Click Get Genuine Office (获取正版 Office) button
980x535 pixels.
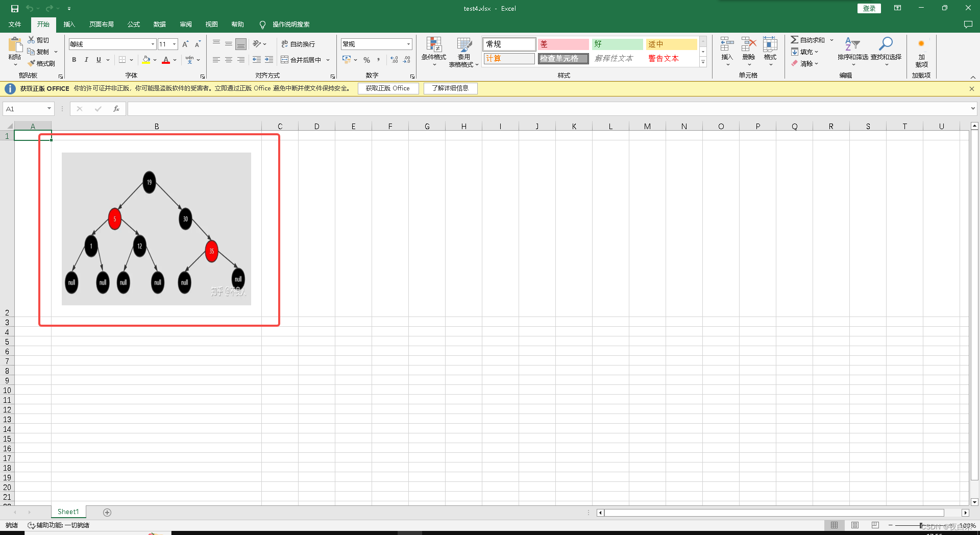click(x=387, y=88)
